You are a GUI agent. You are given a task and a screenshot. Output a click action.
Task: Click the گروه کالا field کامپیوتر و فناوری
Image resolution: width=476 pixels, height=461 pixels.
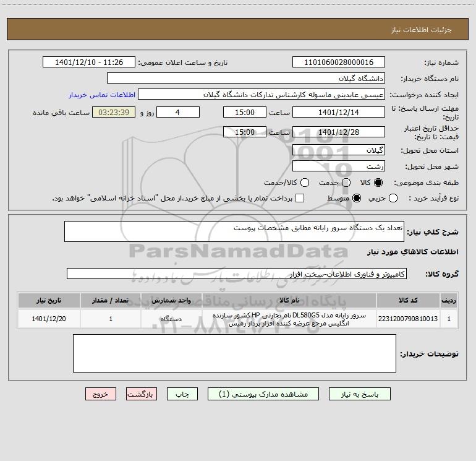pos(237,274)
